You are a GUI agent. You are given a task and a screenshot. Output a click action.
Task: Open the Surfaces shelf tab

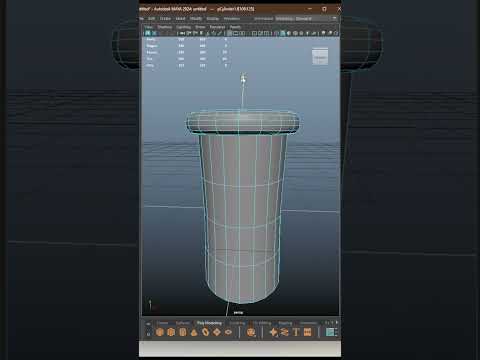183,323
